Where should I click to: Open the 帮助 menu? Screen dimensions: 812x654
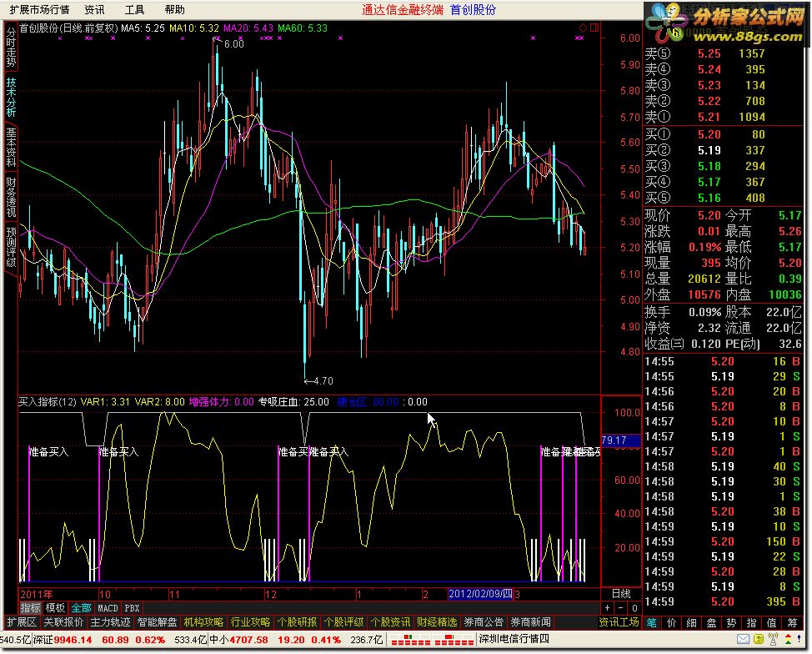174,10
